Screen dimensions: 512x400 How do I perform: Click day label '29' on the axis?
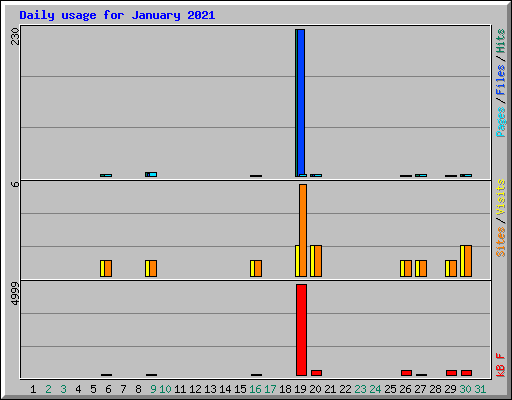tap(450, 389)
